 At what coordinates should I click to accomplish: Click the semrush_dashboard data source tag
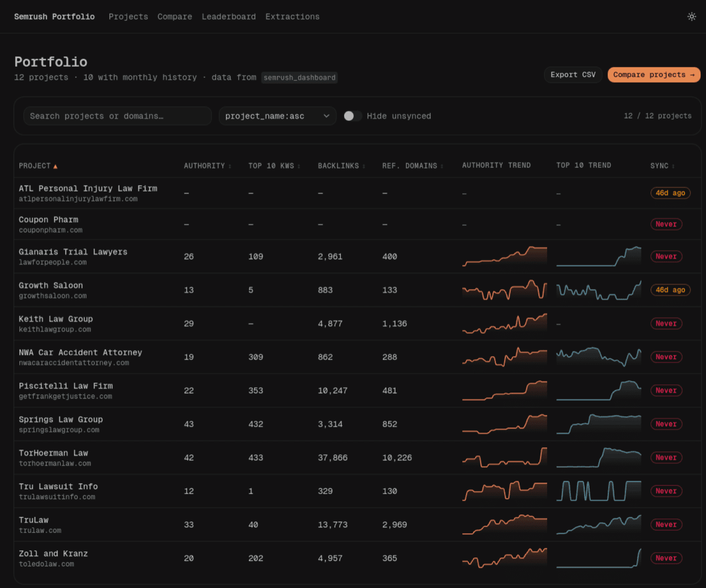[x=299, y=78]
